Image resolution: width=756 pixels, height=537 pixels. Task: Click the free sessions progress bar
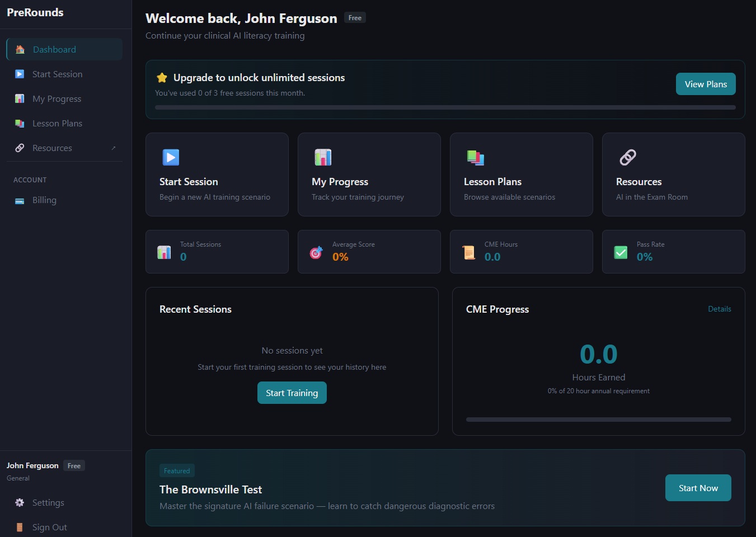[x=445, y=107]
